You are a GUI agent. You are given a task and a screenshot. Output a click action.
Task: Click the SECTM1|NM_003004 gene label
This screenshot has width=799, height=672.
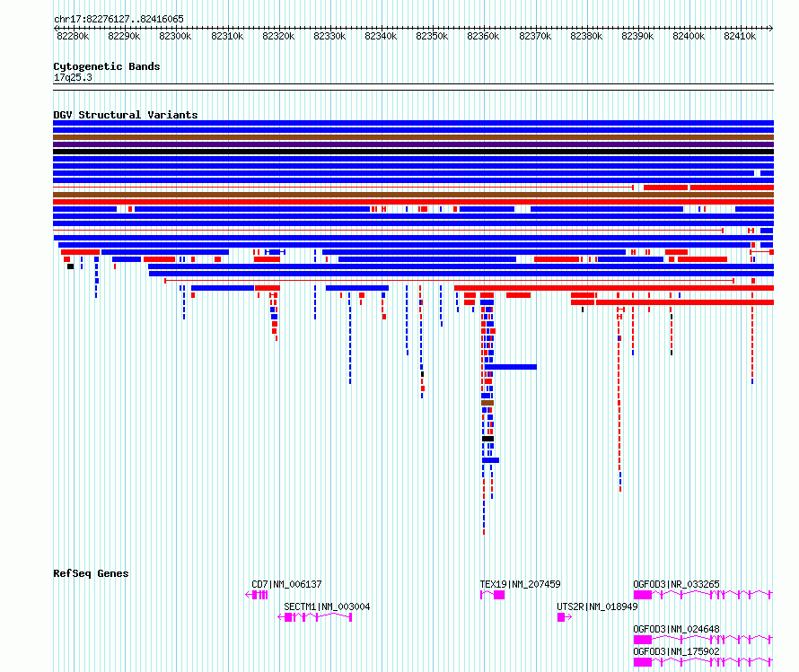click(x=327, y=607)
